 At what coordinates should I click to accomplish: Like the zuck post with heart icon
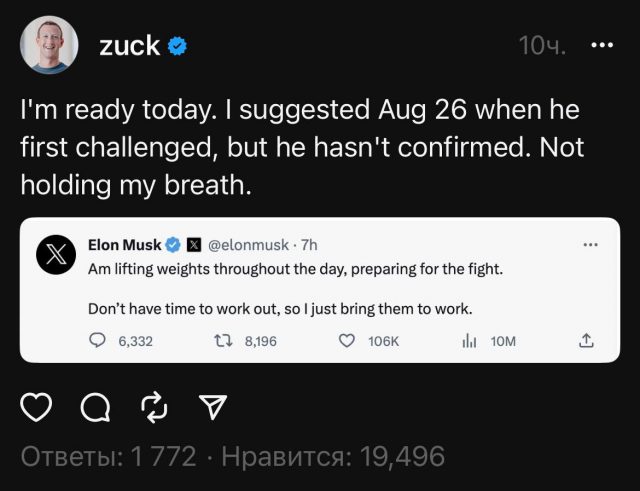(x=37, y=407)
